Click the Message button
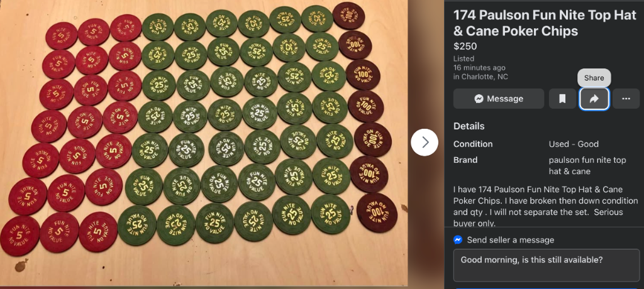 (499, 99)
